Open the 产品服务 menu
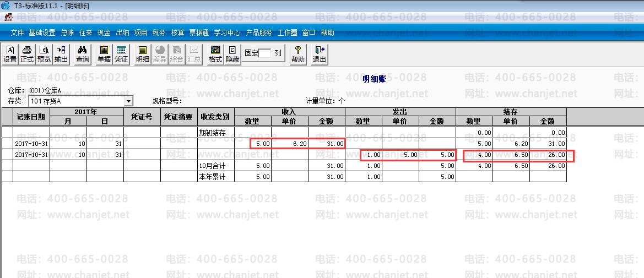The width and height of the screenshot is (644, 278). click(x=259, y=33)
